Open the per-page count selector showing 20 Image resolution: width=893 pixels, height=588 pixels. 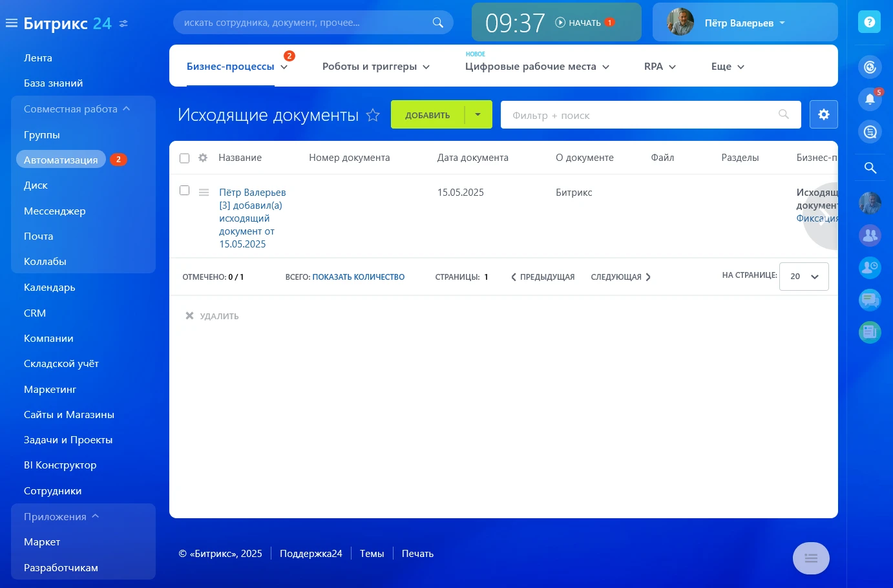pyautogui.click(x=803, y=276)
